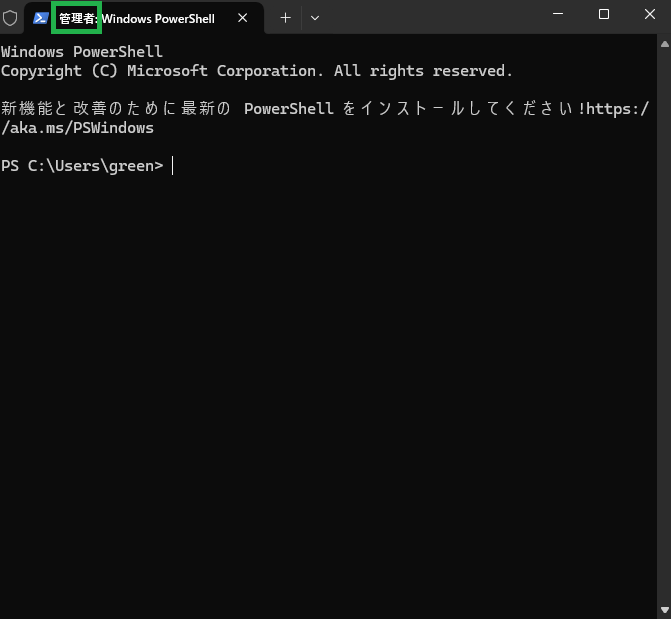
Task: Expand the profile dropdown chevron
Action: 315,18
